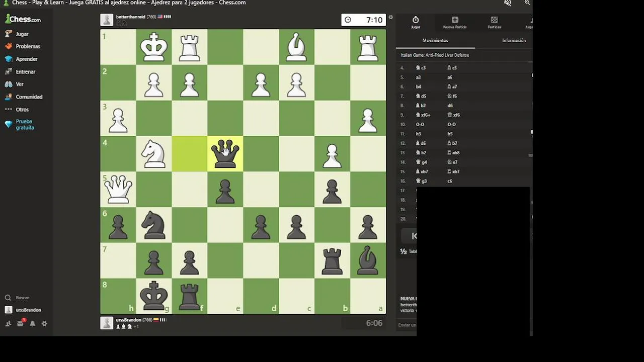Select the white rook on a1
This screenshot has width=644, height=362.
tap(368, 47)
